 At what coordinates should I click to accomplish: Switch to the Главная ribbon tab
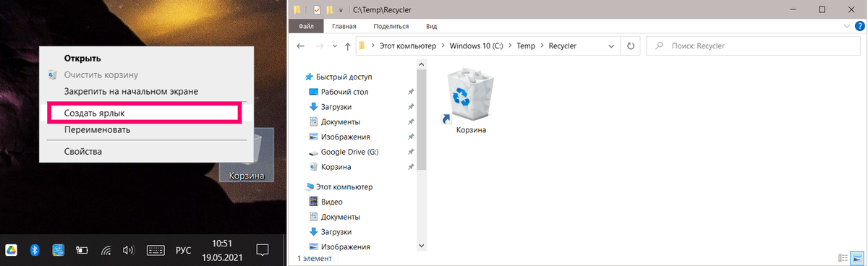pyautogui.click(x=344, y=26)
